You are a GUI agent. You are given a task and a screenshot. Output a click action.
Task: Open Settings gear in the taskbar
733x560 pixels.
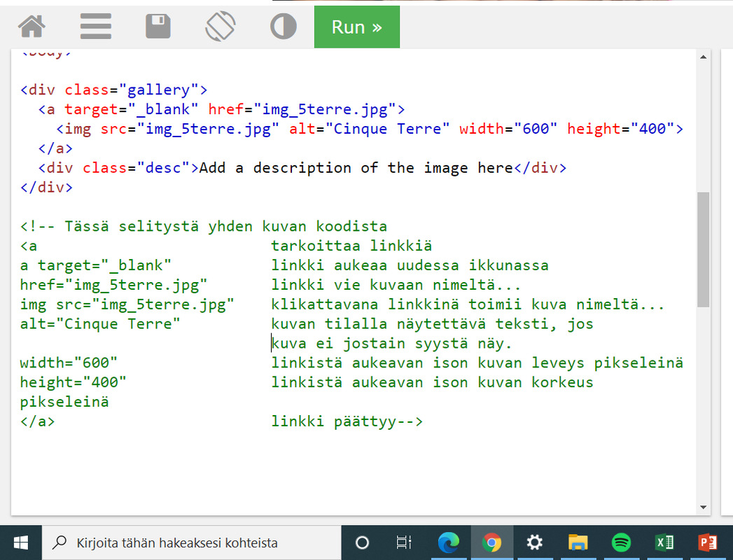click(535, 542)
